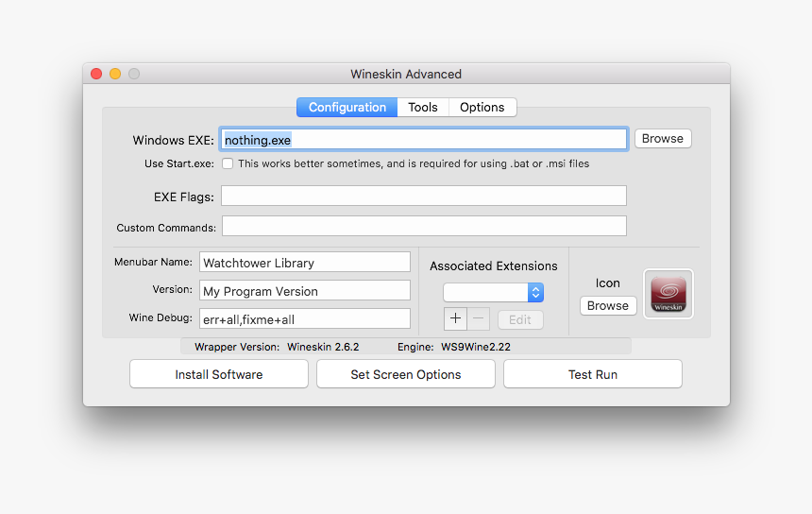
Task: Select the 'Wineskin 2.6.2' wrapper version text
Action: point(323,347)
